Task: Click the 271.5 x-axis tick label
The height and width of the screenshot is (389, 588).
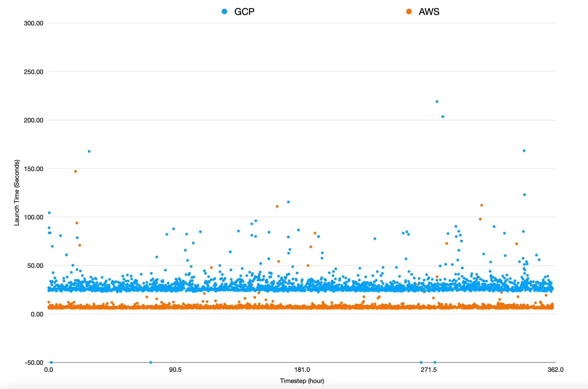Action: (x=429, y=370)
